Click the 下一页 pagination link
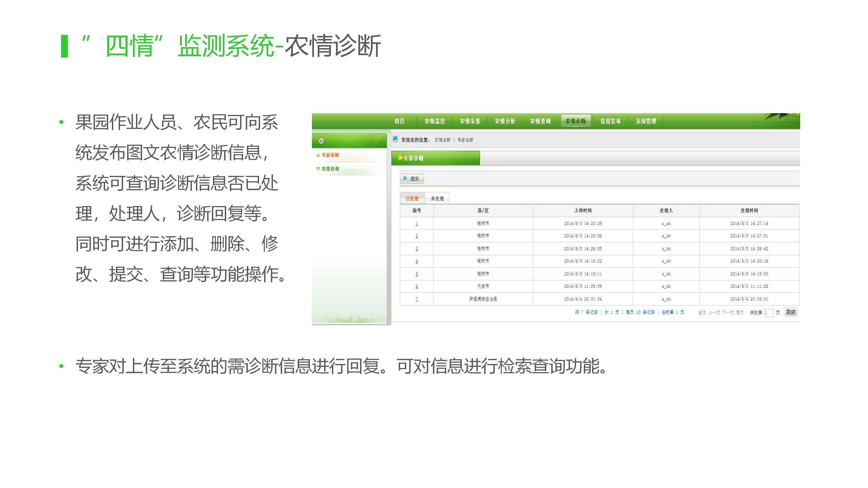Screen dimensions: 868x488 (x=728, y=312)
